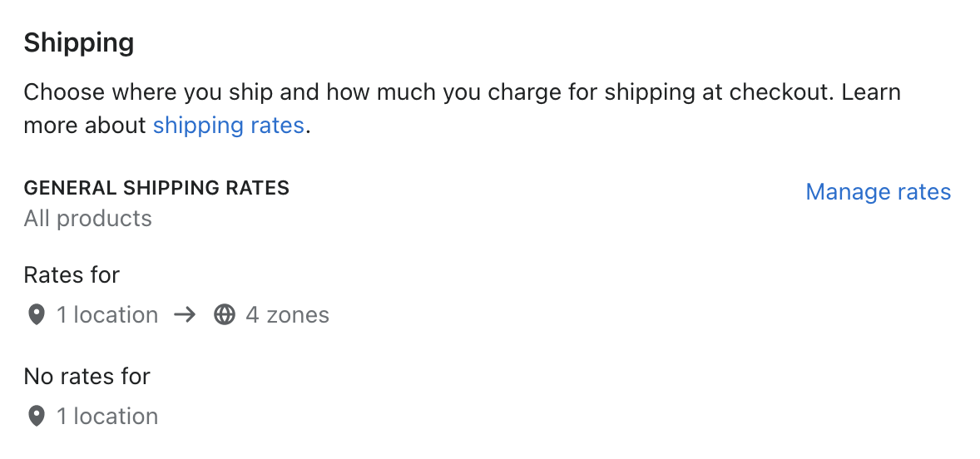This screenshot has width=980, height=459.
Task: Click 1 location text under No rates for
Action: coord(107,417)
